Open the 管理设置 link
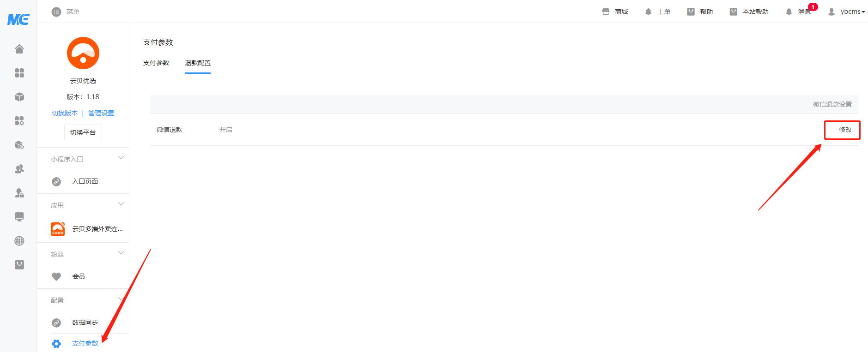The image size is (868, 352). pyautogui.click(x=101, y=113)
